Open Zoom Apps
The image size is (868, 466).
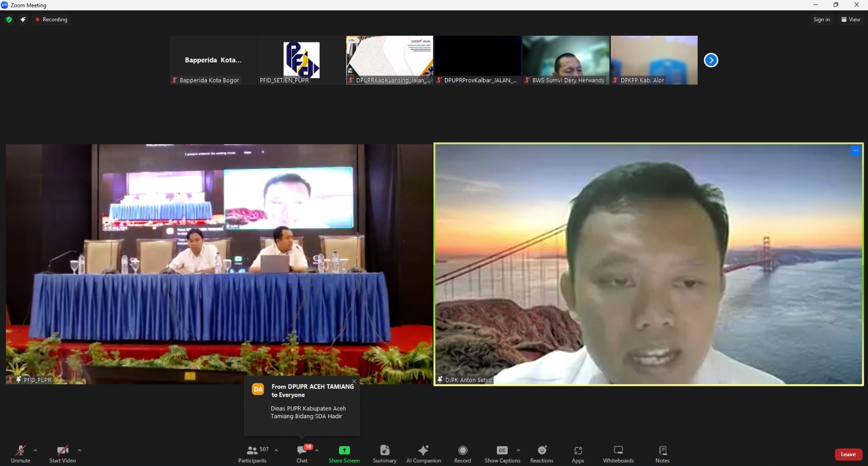[578, 454]
